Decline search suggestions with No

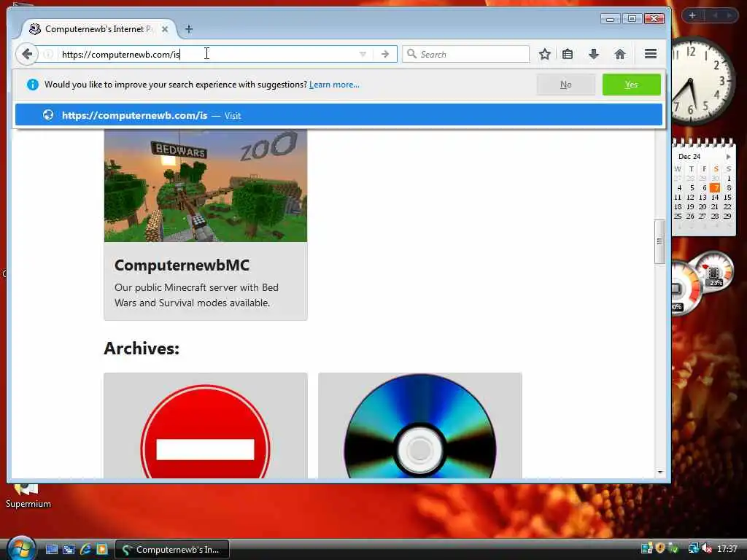(565, 85)
